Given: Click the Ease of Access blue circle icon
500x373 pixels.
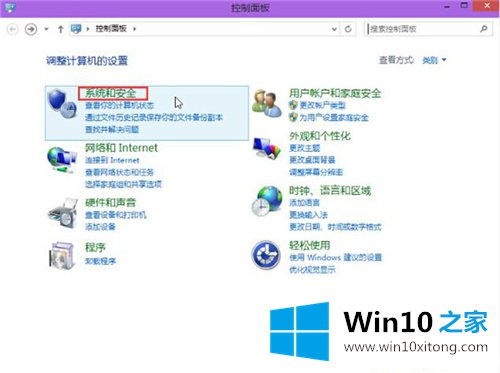Looking at the screenshot, I should pos(266,255).
